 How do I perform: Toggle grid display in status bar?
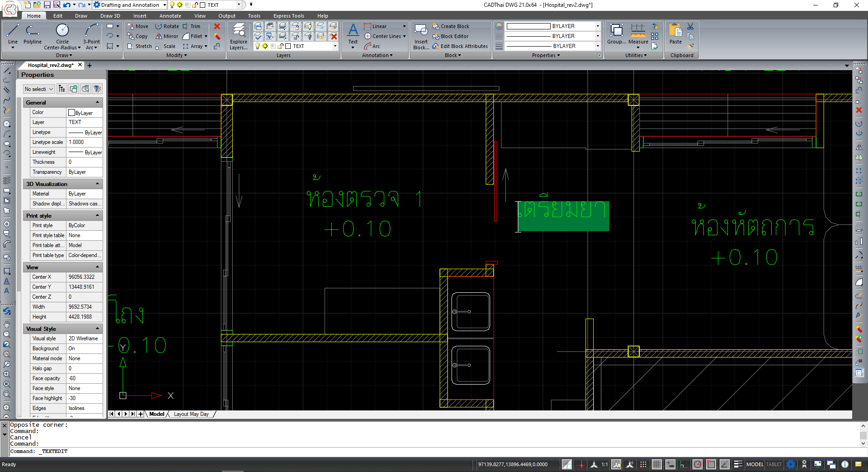coord(656,464)
